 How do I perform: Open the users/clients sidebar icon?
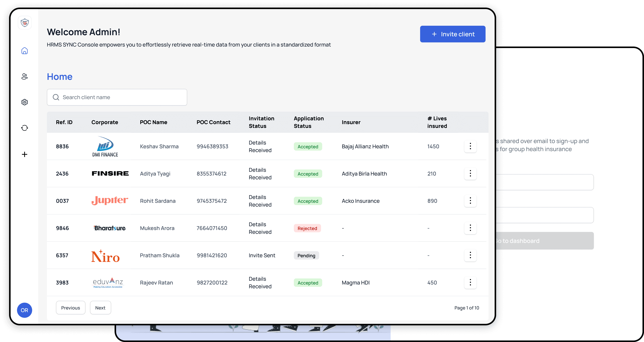[x=25, y=77]
